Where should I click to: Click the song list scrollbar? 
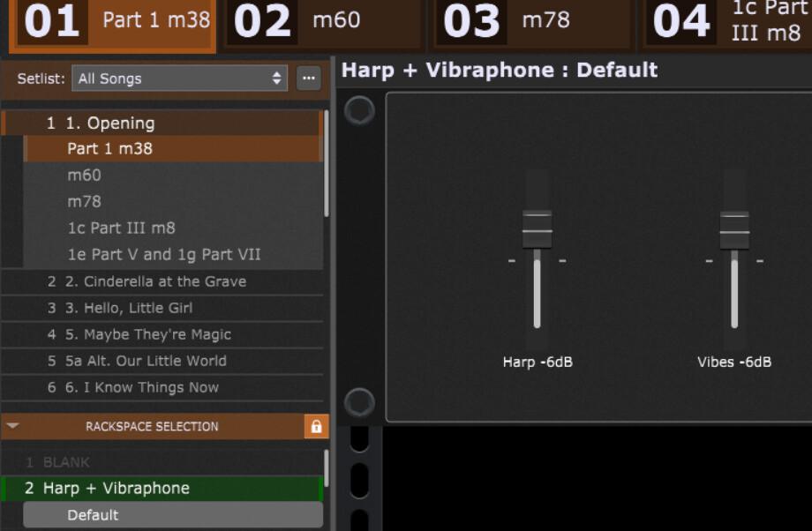point(327,163)
